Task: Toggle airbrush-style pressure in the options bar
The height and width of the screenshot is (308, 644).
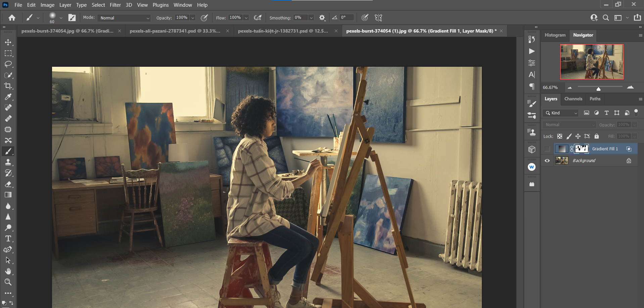Action: click(258, 17)
